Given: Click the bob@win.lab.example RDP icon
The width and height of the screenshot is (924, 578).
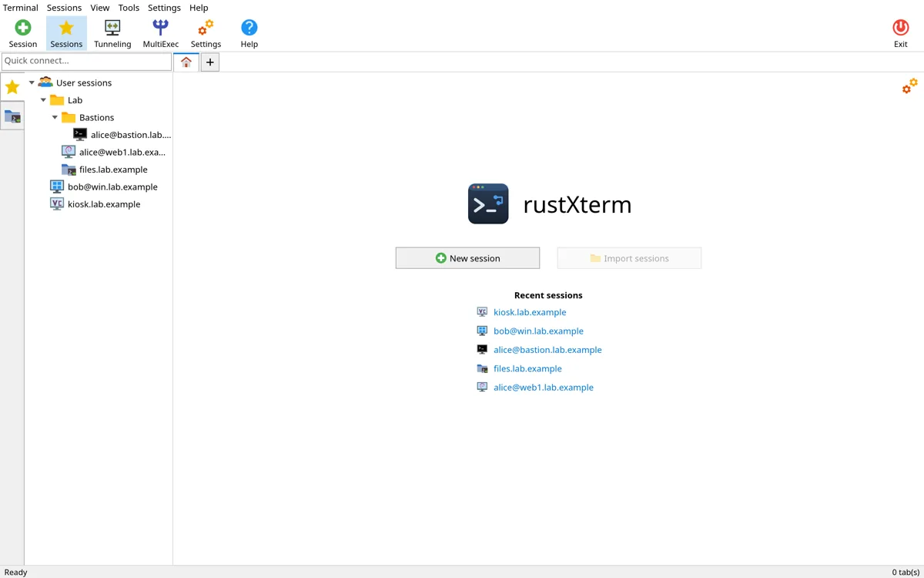Looking at the screenshot, I should pyautogui.click(x=57, y=187).
